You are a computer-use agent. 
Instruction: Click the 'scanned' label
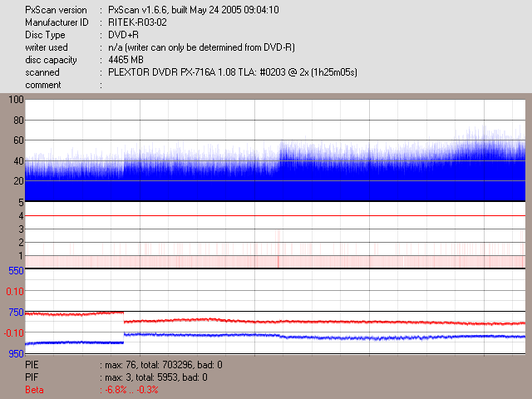point(42,72)
